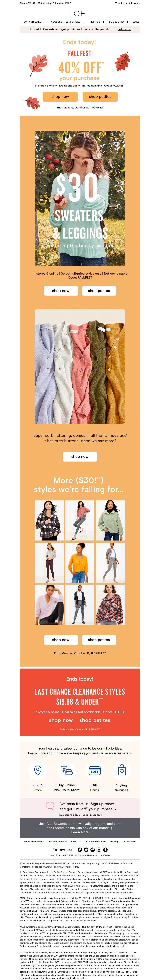
Task: Open Styling Services shopping bag icon
Action: tap(122, 770)
